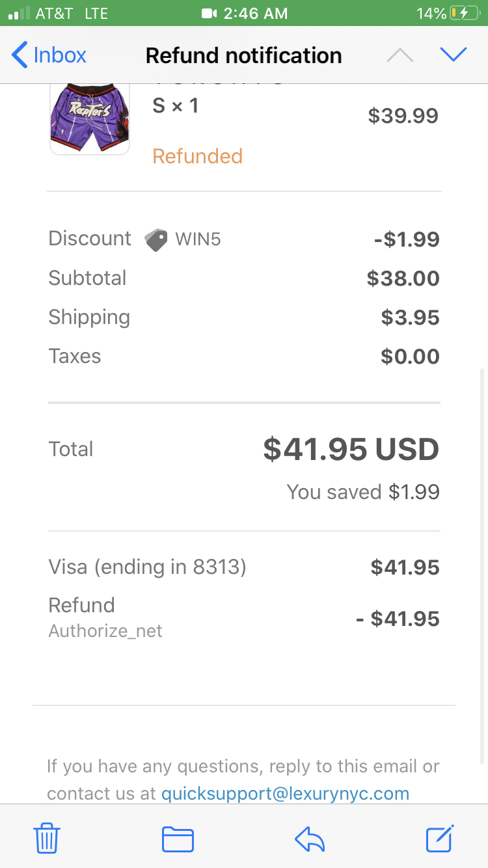Tap the green screen recording indicator
This screenshot has width=488, height=868.
209,14
